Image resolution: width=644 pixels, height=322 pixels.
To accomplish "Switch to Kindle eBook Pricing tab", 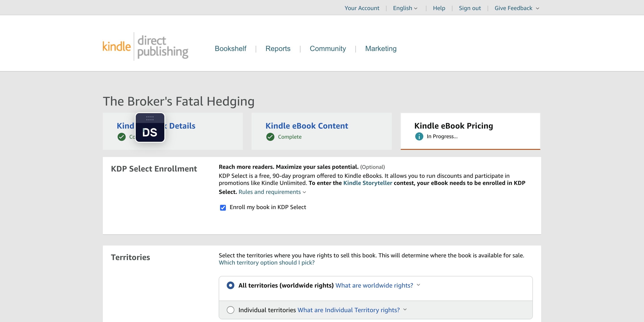I will [x=470, y=131].
